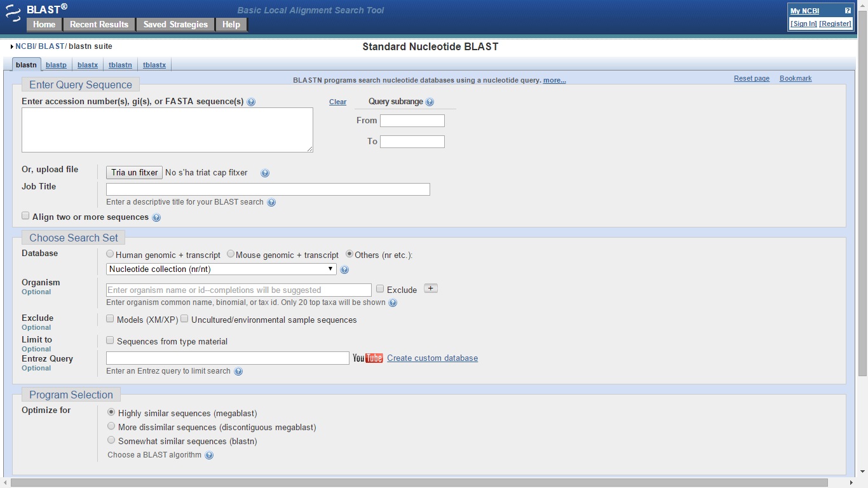This screenshot has height=488, width=868.
Task: Click the Reset page link
Action: [752, 79]
